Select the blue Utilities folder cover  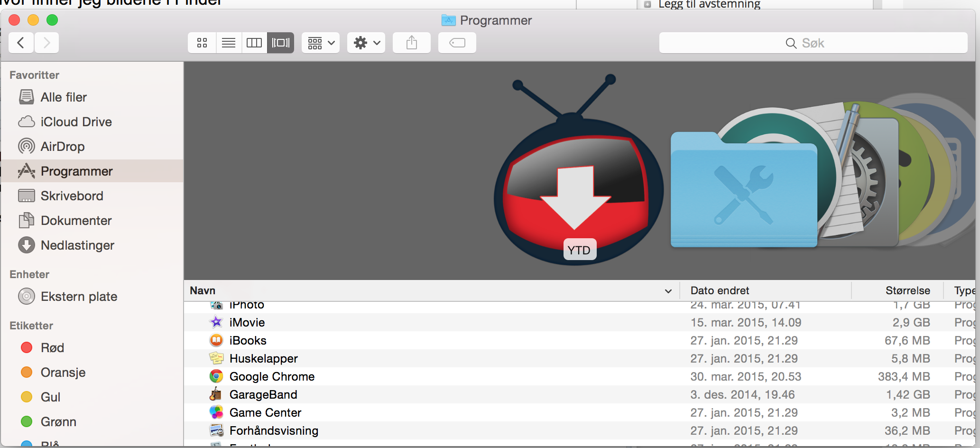click(x=744, y=190)
